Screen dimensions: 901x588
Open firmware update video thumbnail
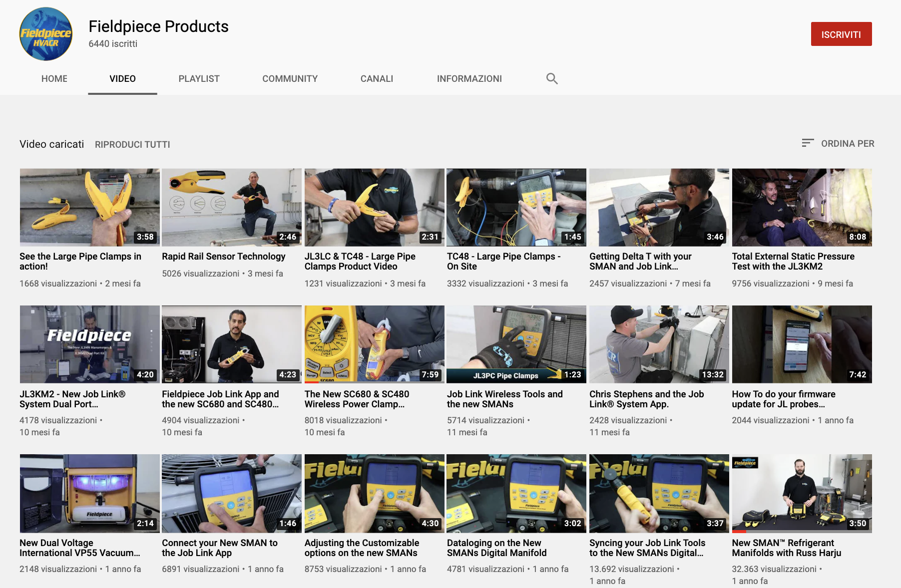point(802,344)
